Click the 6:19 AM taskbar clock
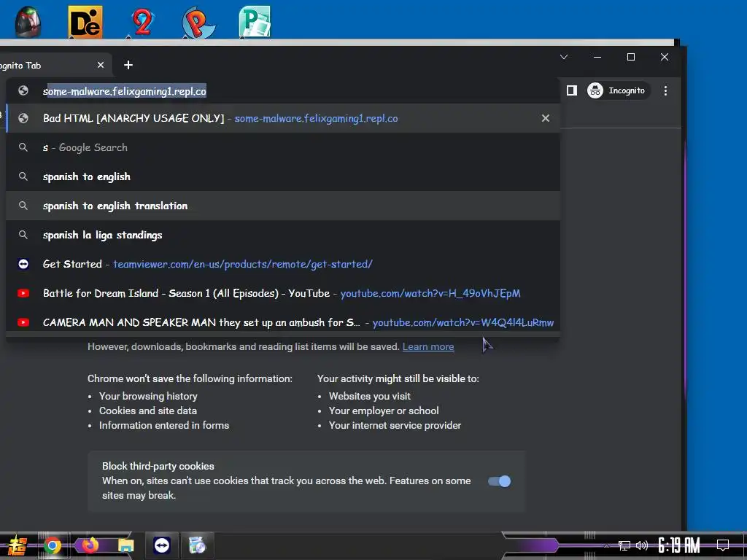Viewport: 747px width, 560px height. [x=679, y=545]
